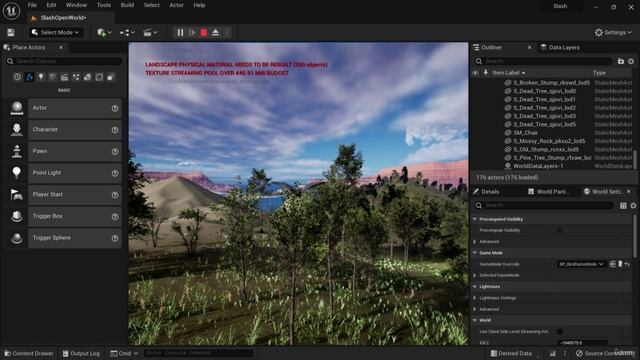Reset GameMode Override to default arrow
Image resolution: width=640 pixels, height=360 pixels.
click(x=627, y=264)
